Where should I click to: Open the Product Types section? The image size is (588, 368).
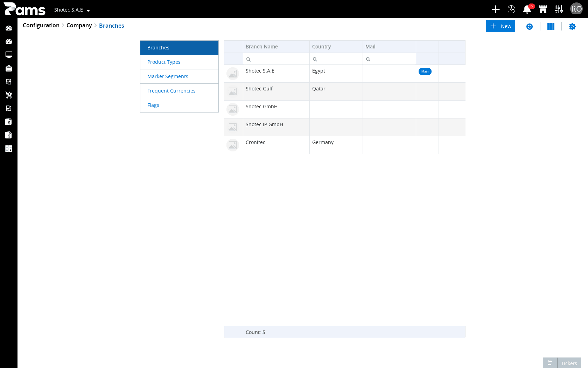point(179,62)
